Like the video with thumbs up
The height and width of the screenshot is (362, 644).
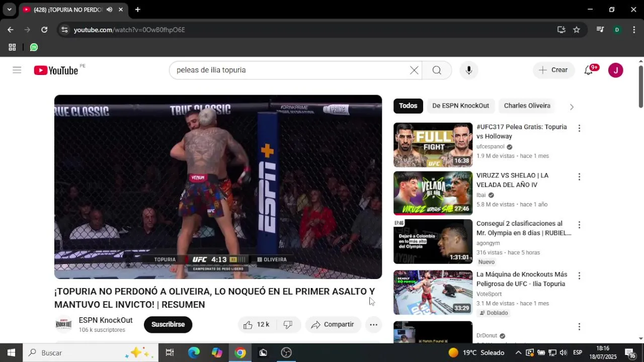coord(257,325)
